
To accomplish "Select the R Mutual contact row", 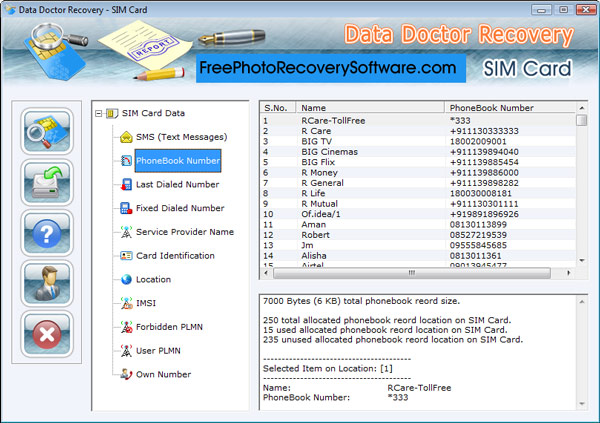I will point(418,204).
